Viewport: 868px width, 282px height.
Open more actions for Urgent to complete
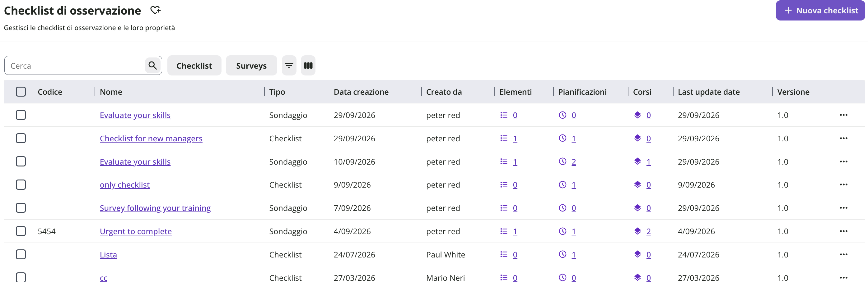coord(843,231)
